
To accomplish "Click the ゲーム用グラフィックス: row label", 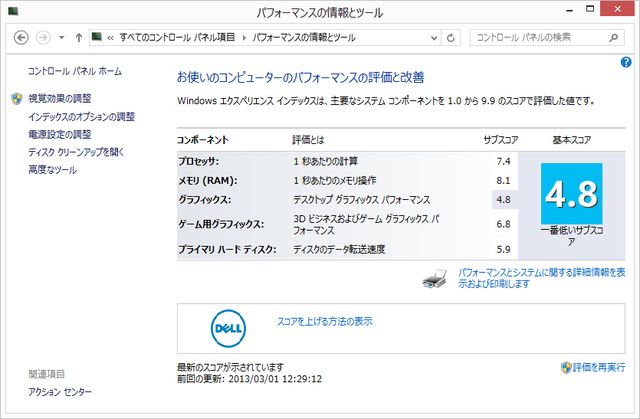I will tap(221, 224).
